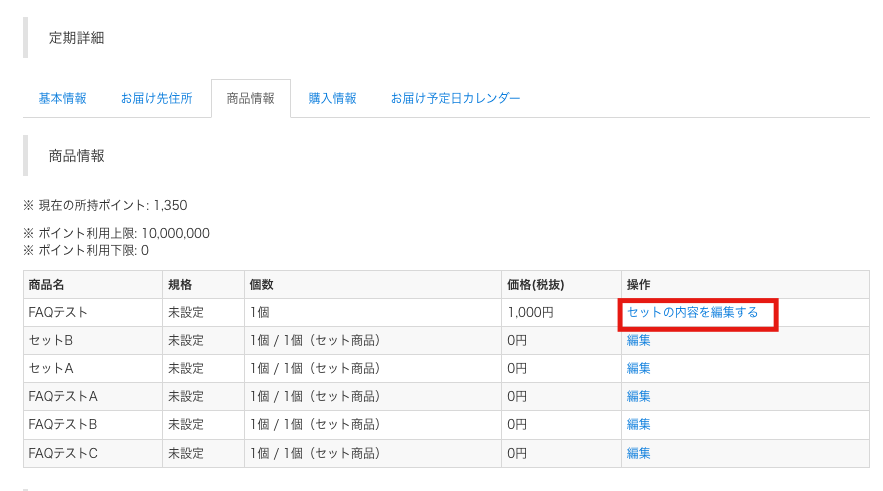The image size is (883, 491).
Task: Click the FAQテスト product name cell
Action: (x=93, y=313)
